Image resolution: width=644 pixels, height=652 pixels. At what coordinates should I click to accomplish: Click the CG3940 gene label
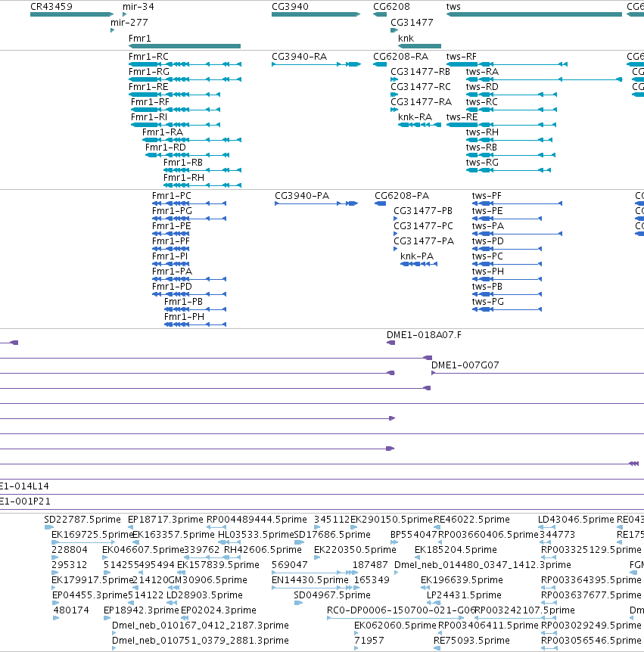(x=290, y=7)
